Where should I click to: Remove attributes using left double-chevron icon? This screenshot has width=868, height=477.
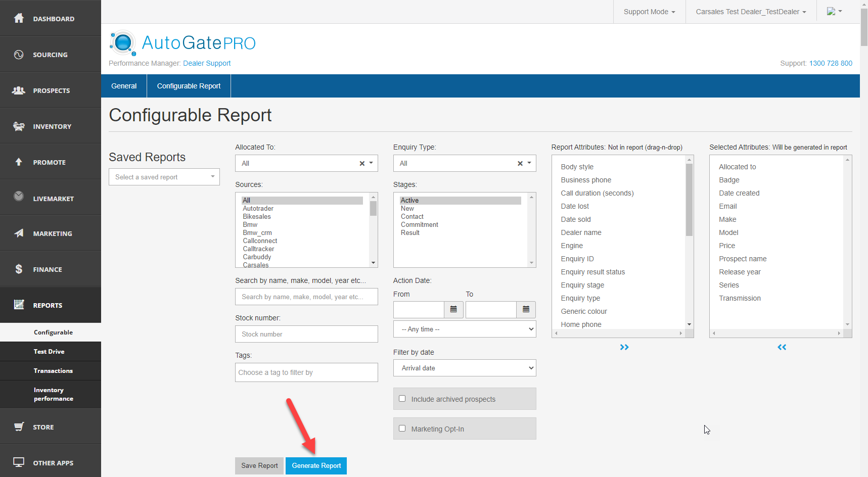pyautogui.click(x=782, y=347)
